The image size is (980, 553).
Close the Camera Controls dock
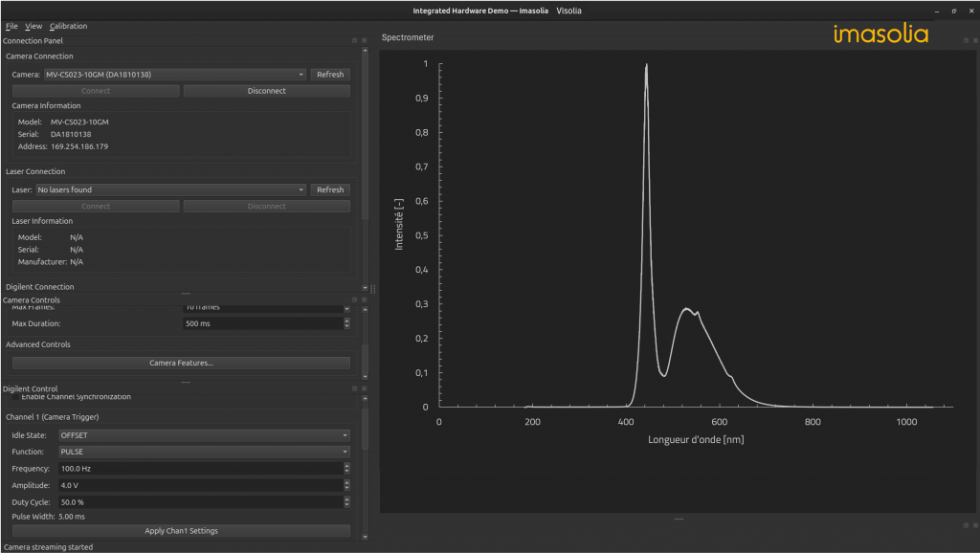(365, 299)
